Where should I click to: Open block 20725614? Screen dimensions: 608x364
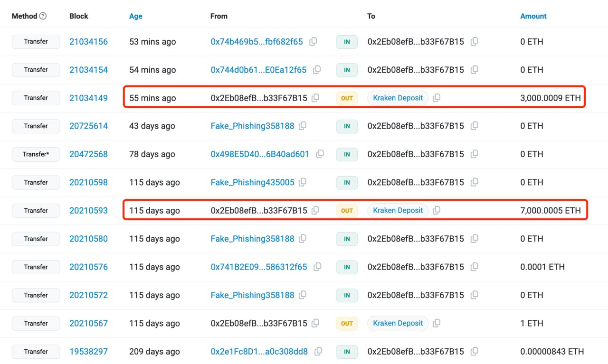(x=89, y=126)
